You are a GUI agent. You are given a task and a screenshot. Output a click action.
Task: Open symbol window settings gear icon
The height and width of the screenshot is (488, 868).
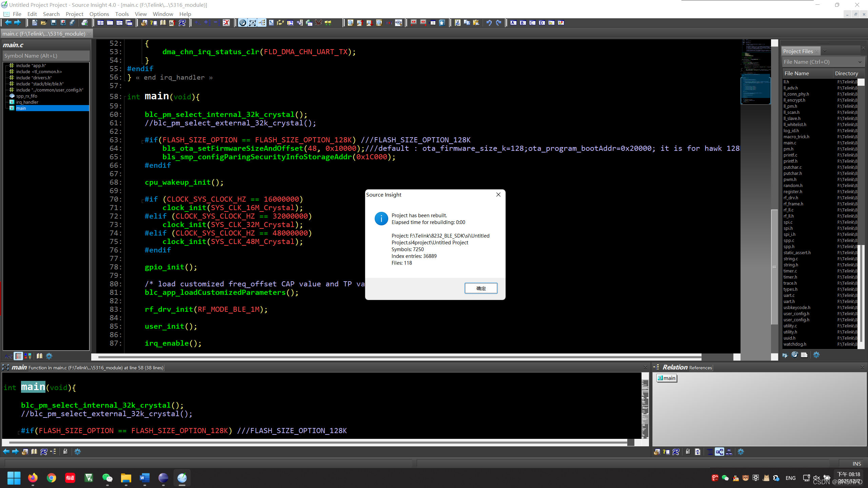point(49,356)
